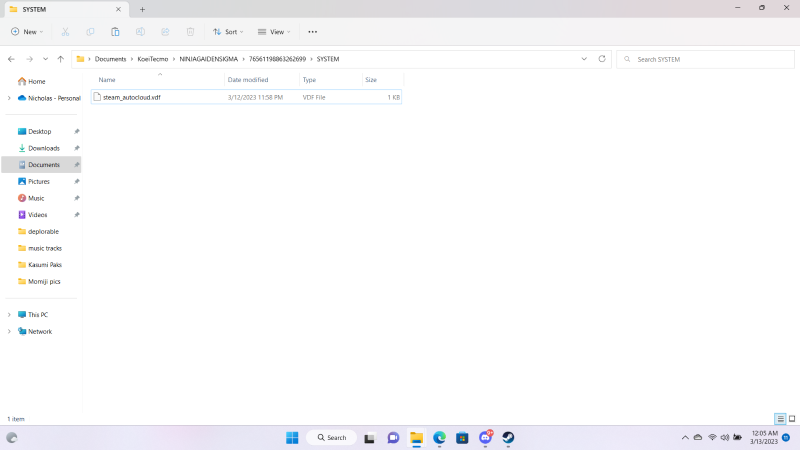Go forward with the right arrow
The image size is (800, 450).
click(x=30, y=59)
